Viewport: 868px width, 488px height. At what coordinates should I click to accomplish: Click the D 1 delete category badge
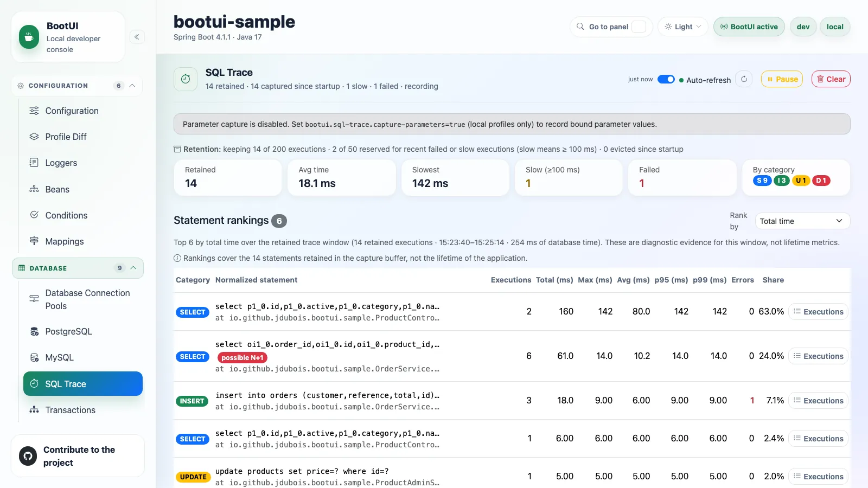click(x=821, y=181)
